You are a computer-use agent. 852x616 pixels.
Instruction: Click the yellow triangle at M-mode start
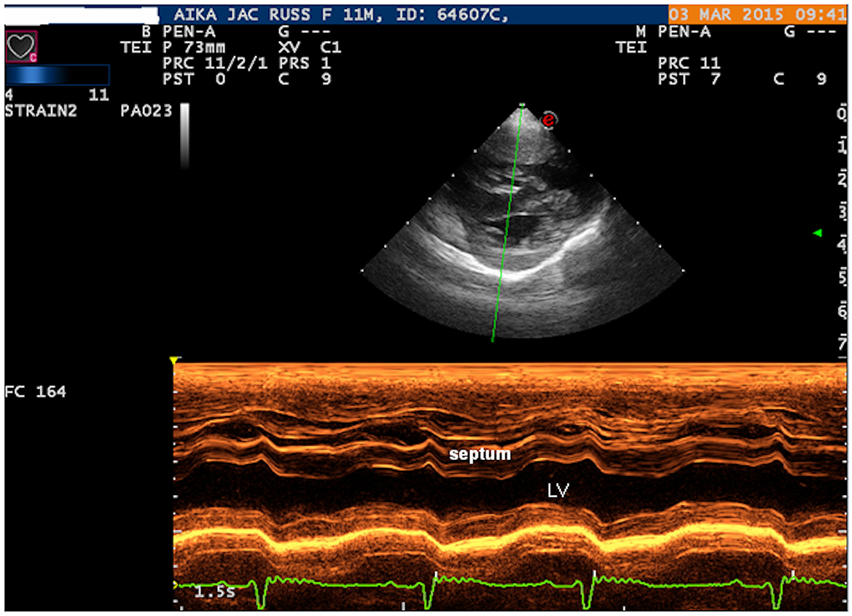pyautogui.click(x=174, y=360)
